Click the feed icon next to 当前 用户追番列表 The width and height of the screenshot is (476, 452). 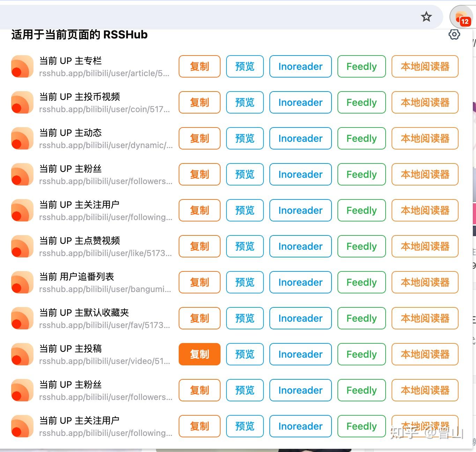click(22, 282)
